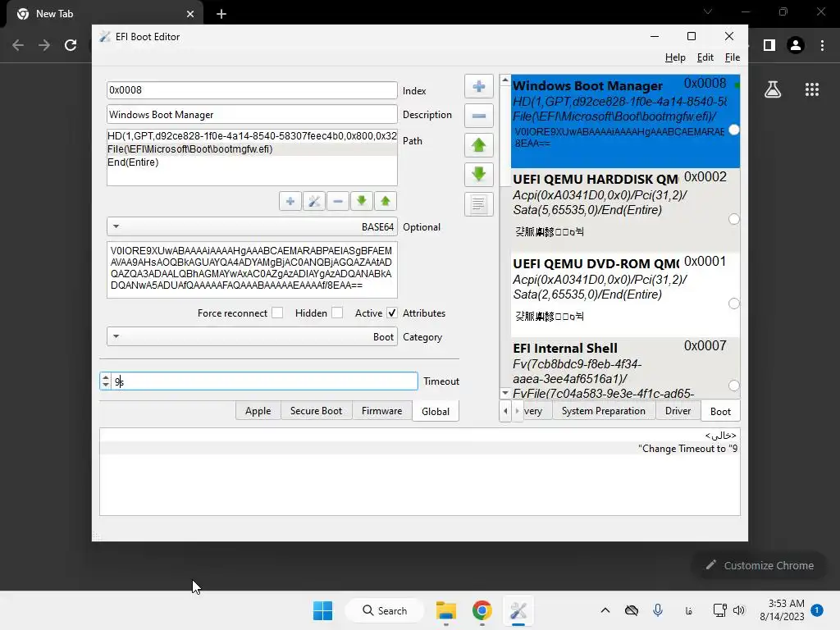Switch to the Firmware tab
The image size is (840, 630).
click(381, 411)
